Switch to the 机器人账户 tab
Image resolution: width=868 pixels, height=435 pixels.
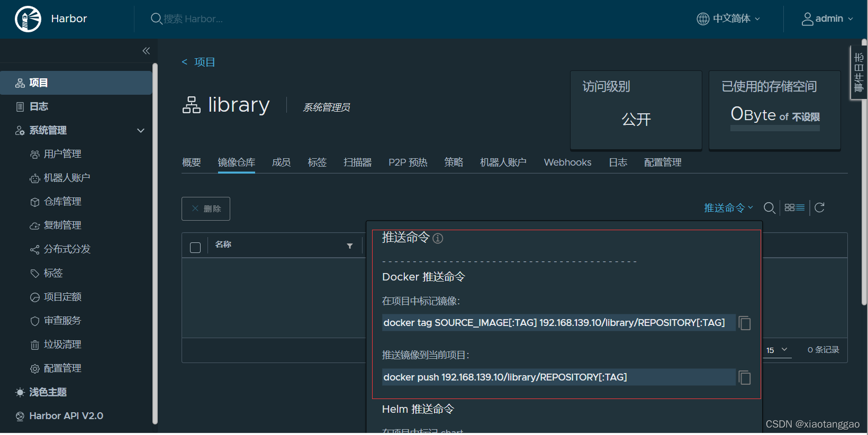pos(503,162)
